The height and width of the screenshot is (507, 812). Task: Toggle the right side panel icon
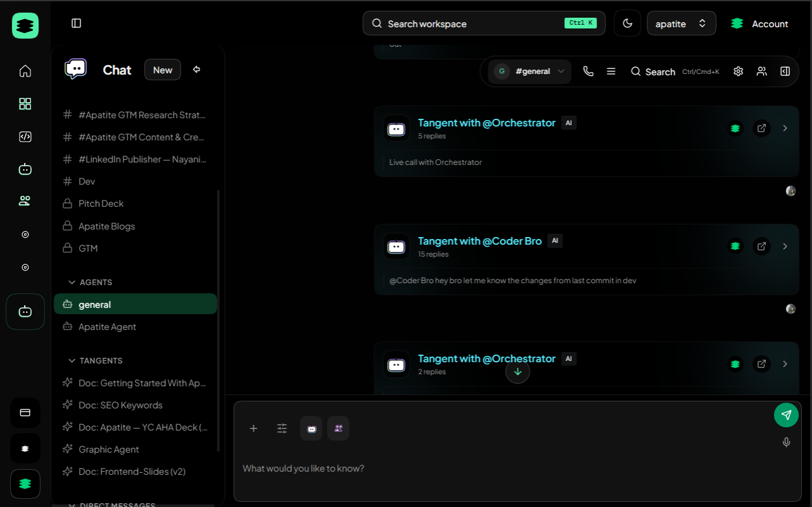785,71
